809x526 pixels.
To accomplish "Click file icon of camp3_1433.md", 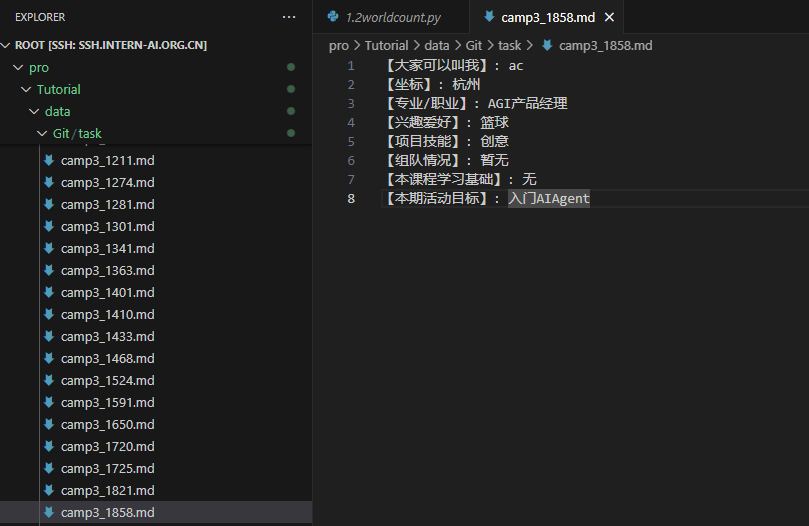I will tap(49, 337).
